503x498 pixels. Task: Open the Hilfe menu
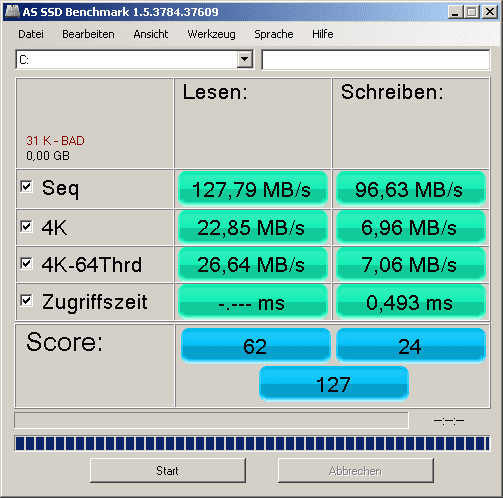[x=323, y=34]
